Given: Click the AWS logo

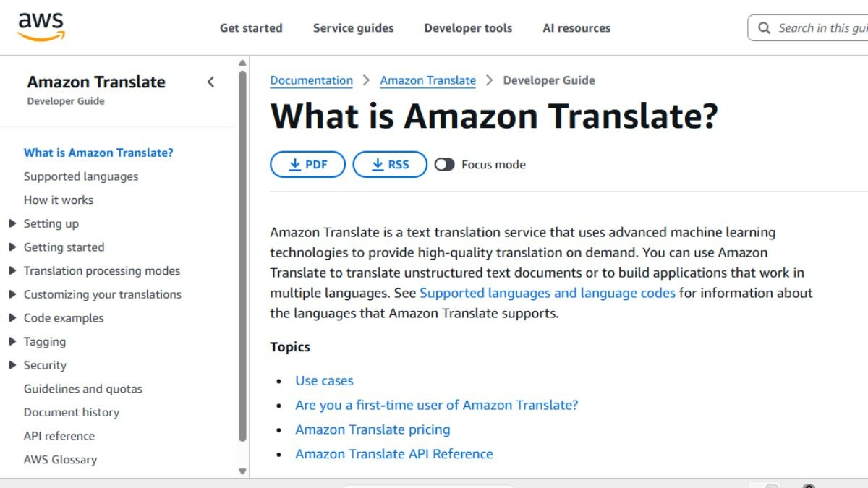Looking at the screenshot, I should (41, 24).
